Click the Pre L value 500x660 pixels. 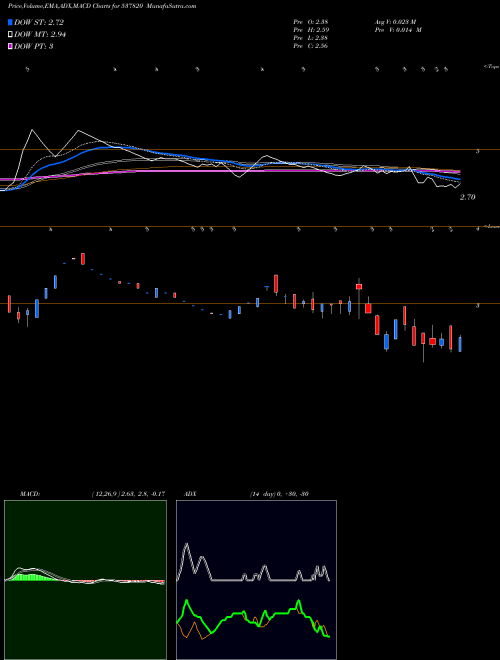coord(311,38)
